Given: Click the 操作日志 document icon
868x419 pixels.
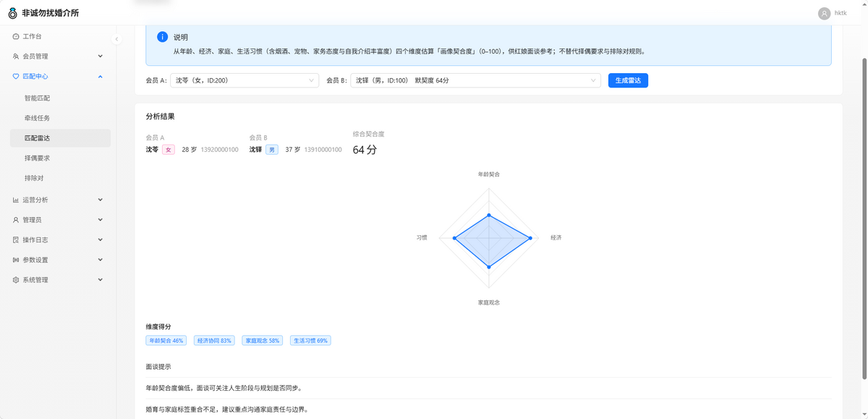Looking at the screenshot, I should pos(16,240).
